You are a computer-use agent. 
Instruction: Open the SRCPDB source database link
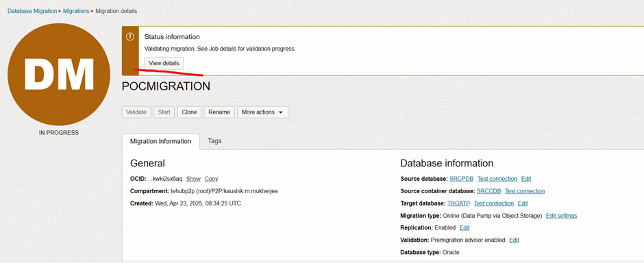coord(461,179)
